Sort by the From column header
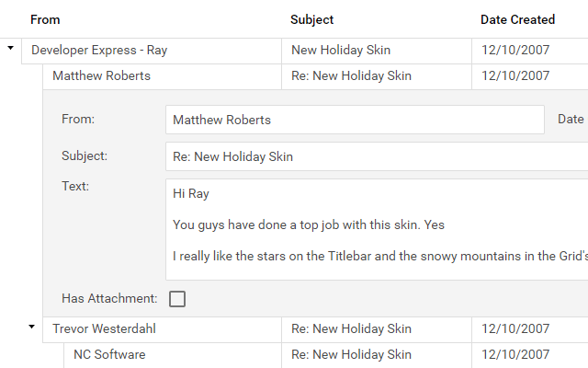Screen dimensions: 588x368 [x=45, y=19]
